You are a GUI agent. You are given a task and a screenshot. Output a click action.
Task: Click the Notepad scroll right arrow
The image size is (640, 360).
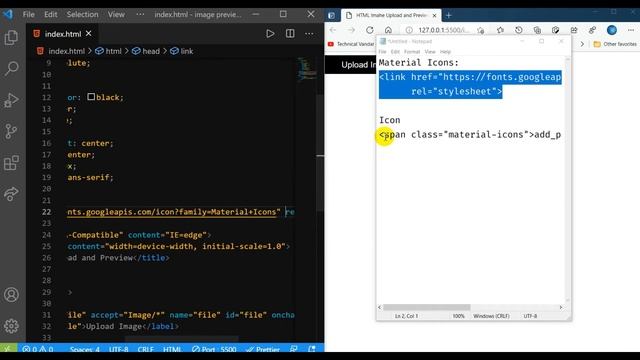point(561,307)
